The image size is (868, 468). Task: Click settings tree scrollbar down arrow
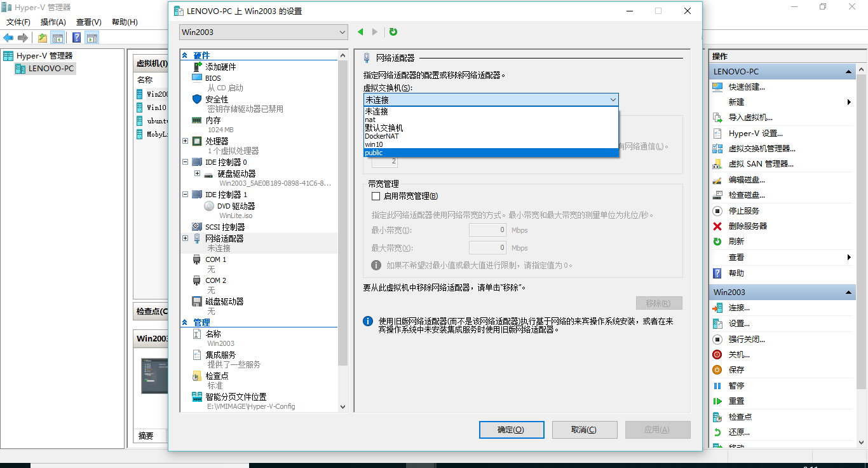click(x=343, y=407)
